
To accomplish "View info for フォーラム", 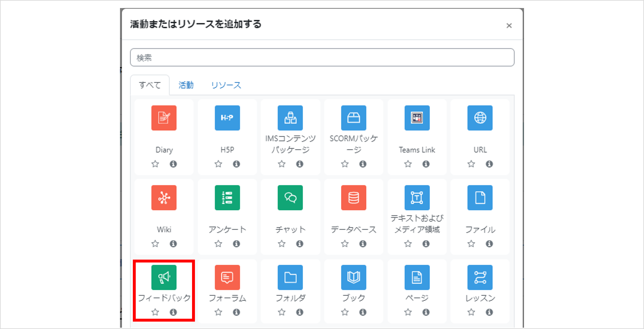I will click(236, 312).
